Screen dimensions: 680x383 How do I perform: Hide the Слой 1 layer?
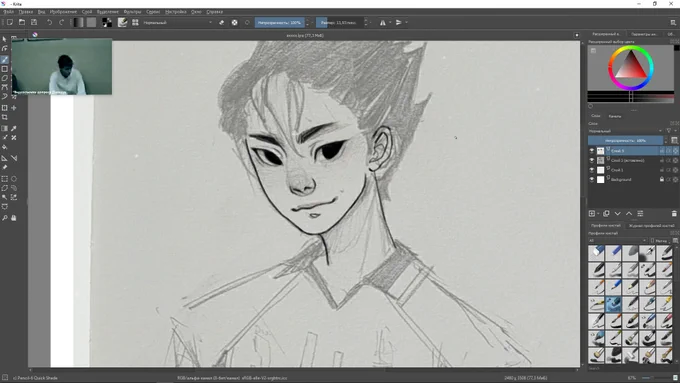592,170
